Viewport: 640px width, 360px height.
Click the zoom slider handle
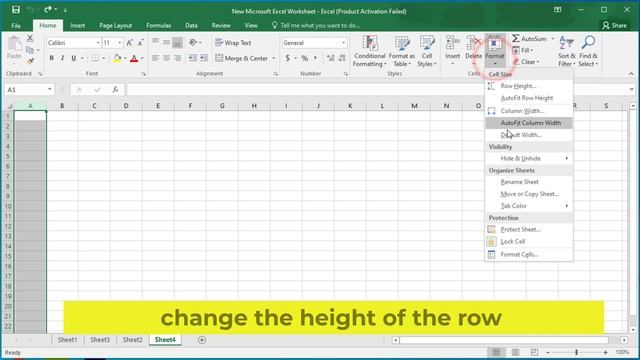click(576, 352)
